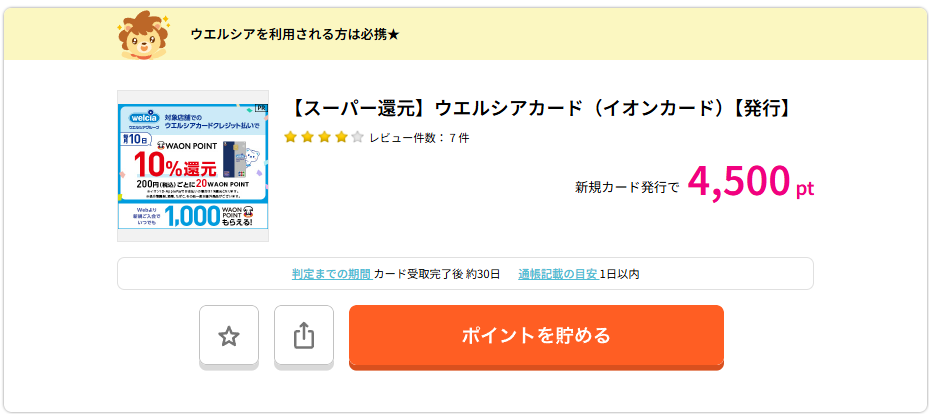
Task: Open the 通帳記載の目安 link
Action: (558, 274)
